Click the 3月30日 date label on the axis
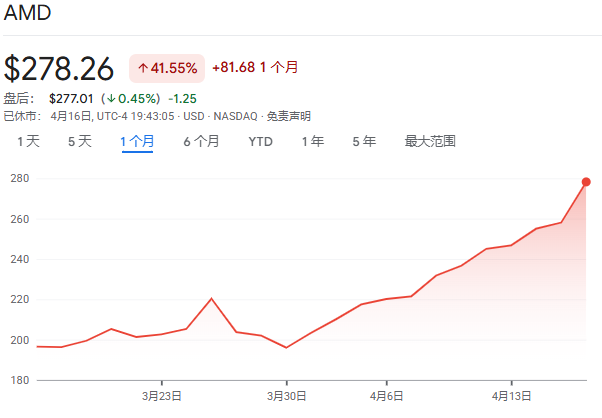Viewport: 602px width, 418px height. coord(286,395)
